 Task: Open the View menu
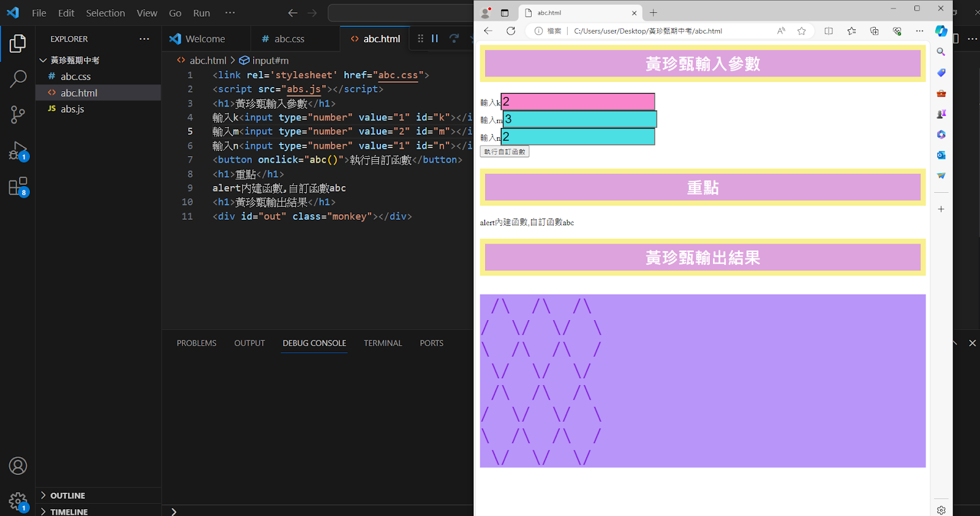click(147, 13)
